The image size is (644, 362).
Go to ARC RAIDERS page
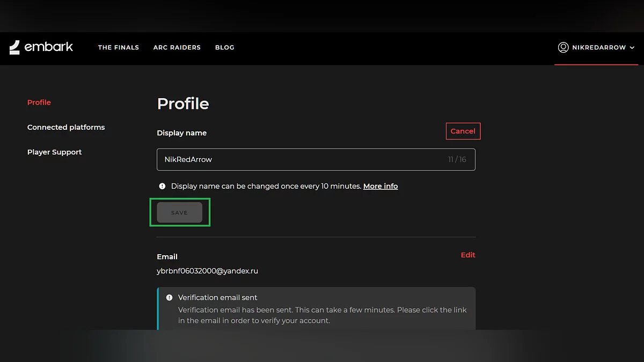(177, 48)
